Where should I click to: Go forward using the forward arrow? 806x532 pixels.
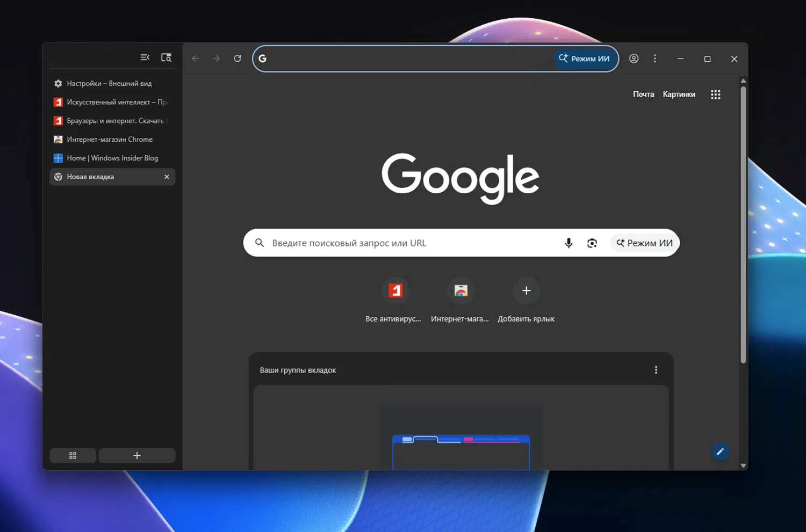pos(216,59)
